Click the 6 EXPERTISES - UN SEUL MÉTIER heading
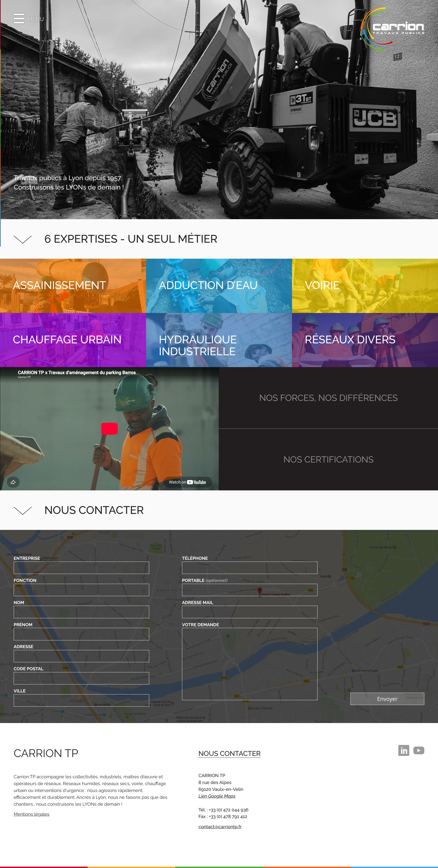438x868 pixels. click(x=131, y=239)
